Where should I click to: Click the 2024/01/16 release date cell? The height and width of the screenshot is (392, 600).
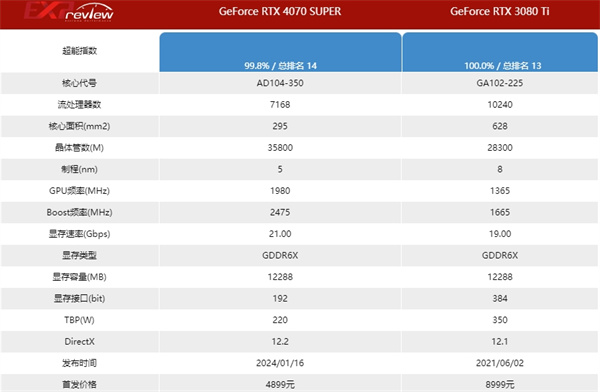coord(280,363)
